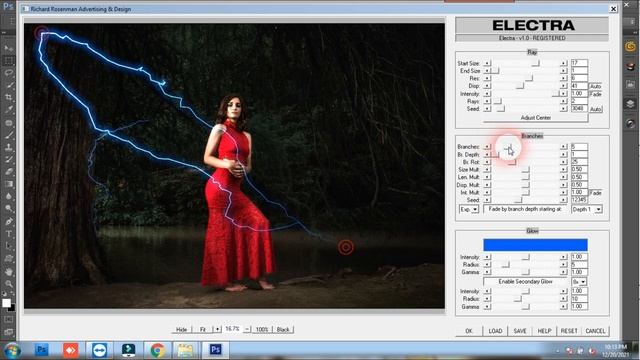Toggle Fade by branch depth starting at

point(525,209)
